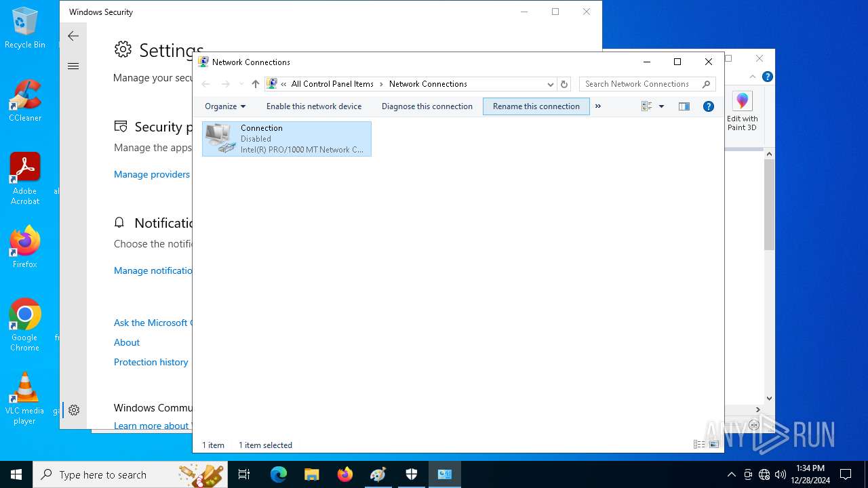Click the back arrow in Windows Security
Screen dimensions: 868x488
pos(73,36)
